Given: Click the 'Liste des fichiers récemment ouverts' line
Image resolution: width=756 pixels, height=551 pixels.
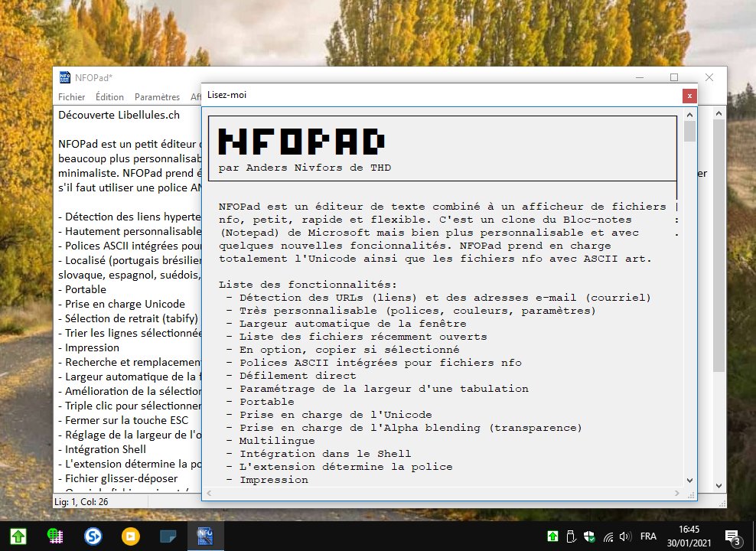Looking at the screenshot, I should pos(363,337).
